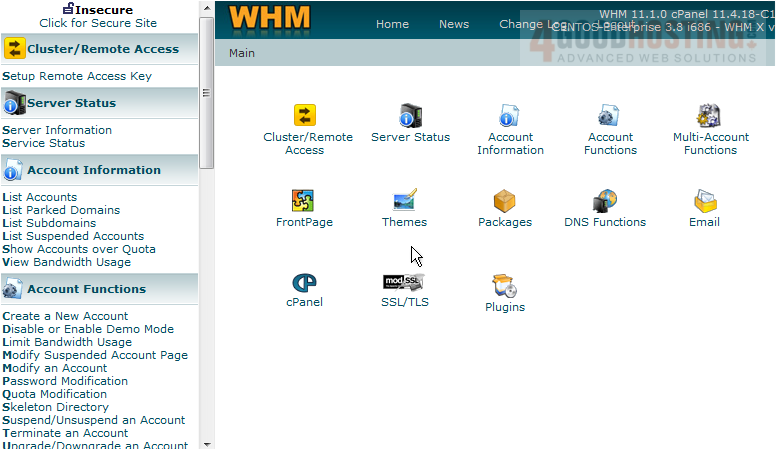Click Create a New Account link
Viewport: 776px width, 450px height.
point(65,316)
